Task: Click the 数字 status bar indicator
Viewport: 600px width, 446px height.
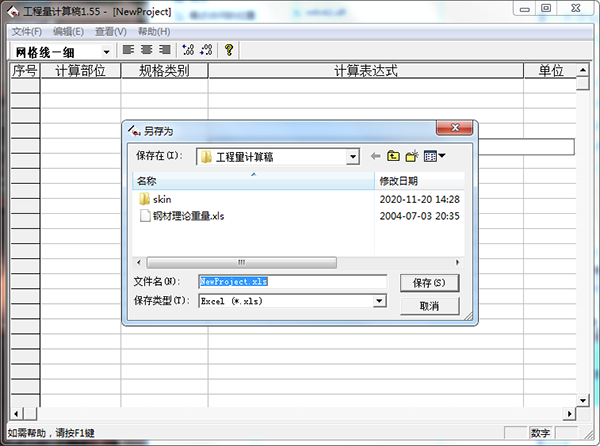Action: coord(540,433)
